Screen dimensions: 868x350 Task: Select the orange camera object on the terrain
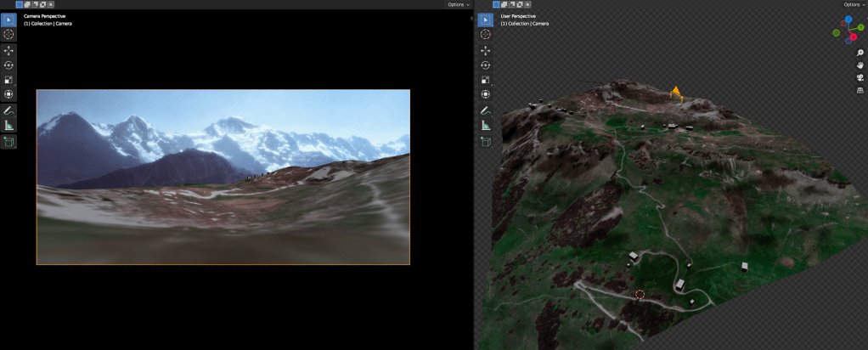676,94
